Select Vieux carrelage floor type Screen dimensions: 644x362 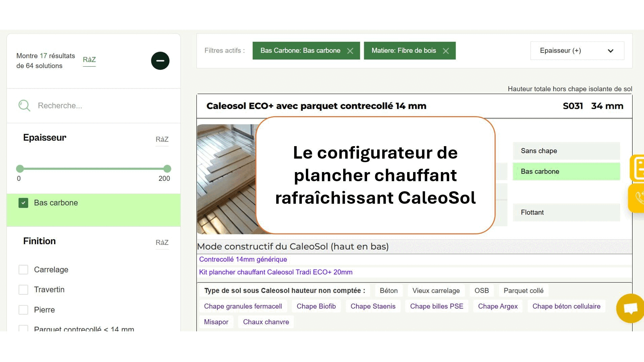pos(436,291)
